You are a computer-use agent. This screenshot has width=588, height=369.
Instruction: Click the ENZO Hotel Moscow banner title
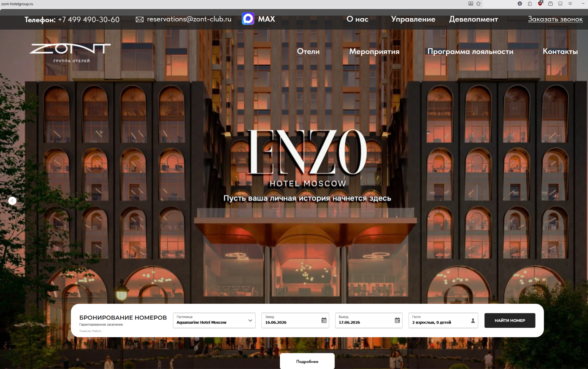307,159
